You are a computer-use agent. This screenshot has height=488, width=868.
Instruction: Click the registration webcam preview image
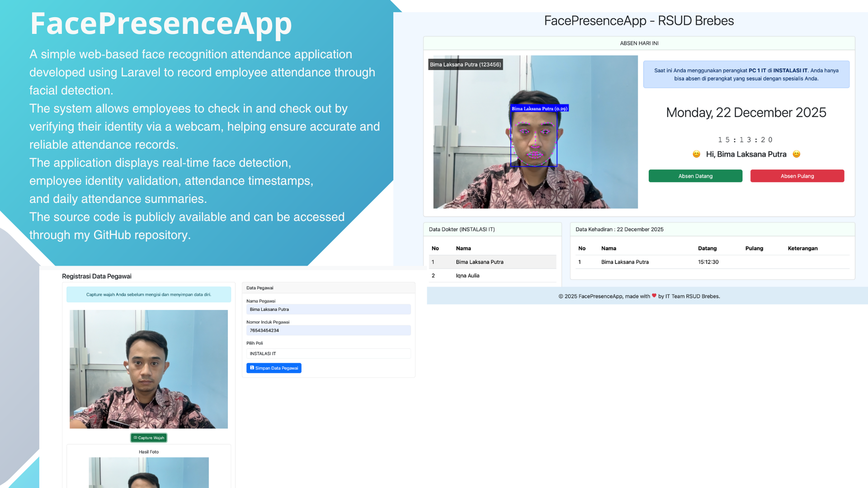coord(149,369)
